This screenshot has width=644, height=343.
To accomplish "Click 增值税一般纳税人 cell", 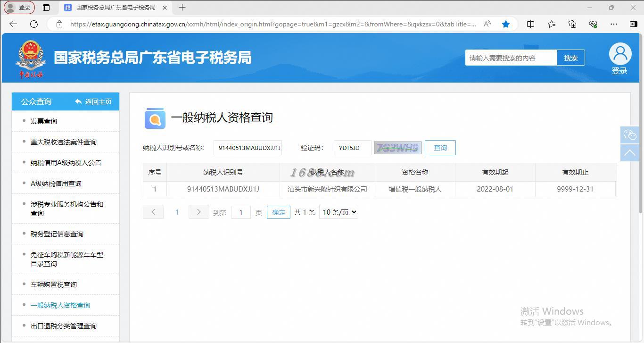I will [x=415, y=189].
